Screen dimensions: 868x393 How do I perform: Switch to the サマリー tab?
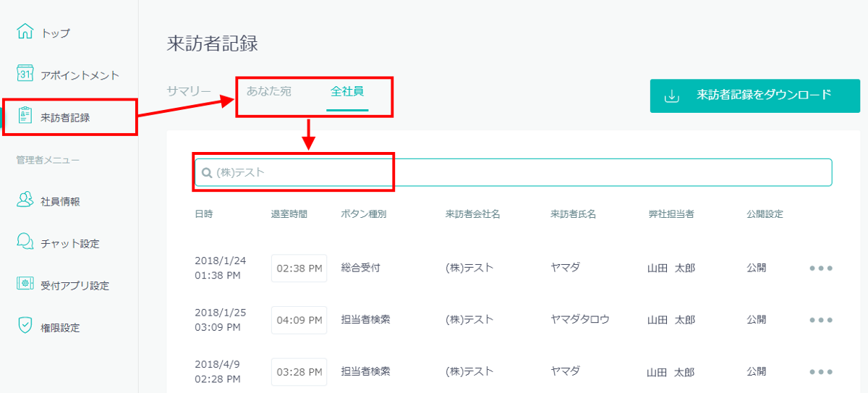point(189,91)
